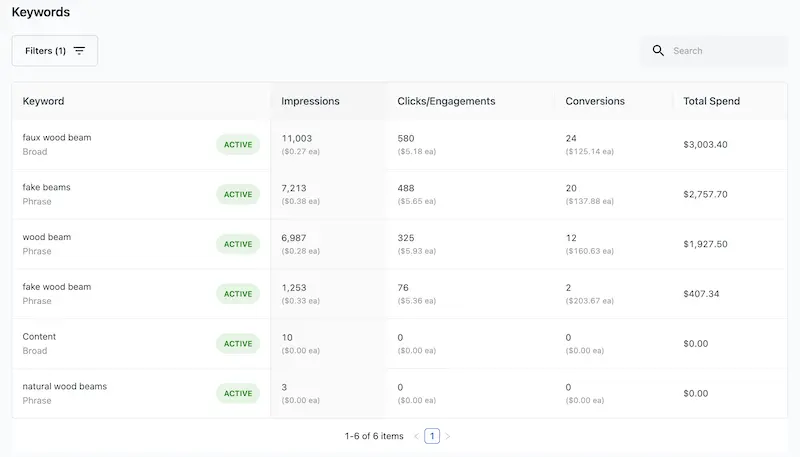Toggle ACTIVE badge for wood beam keyword
This screenshot has height=457, width=800.
tap(238, 244)
